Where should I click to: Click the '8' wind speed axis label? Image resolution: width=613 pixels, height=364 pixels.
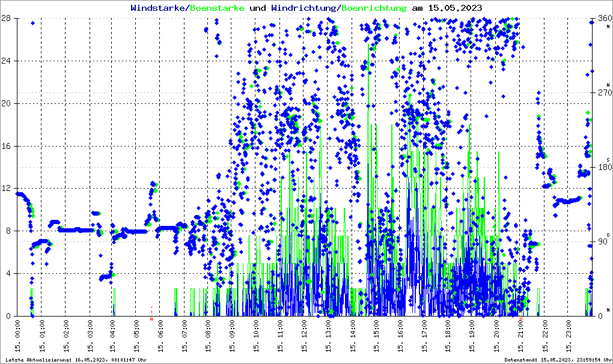(x=8, y=231)
